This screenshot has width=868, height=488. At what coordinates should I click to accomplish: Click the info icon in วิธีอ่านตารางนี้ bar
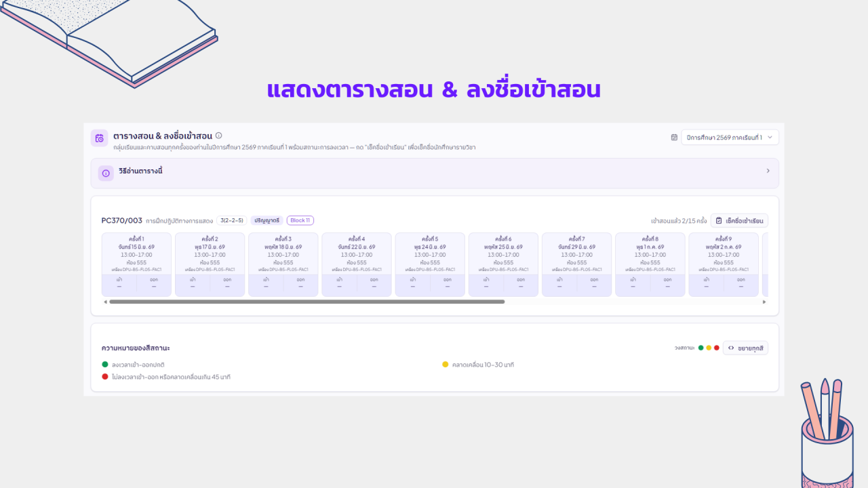(x=106, y=173)
